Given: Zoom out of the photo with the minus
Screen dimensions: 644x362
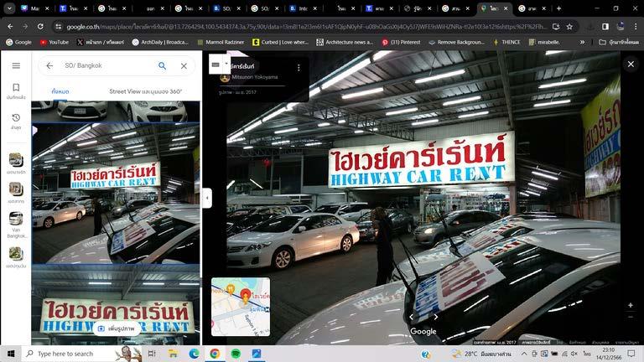Looking at the screenshot, I should (x=631, y=318).
